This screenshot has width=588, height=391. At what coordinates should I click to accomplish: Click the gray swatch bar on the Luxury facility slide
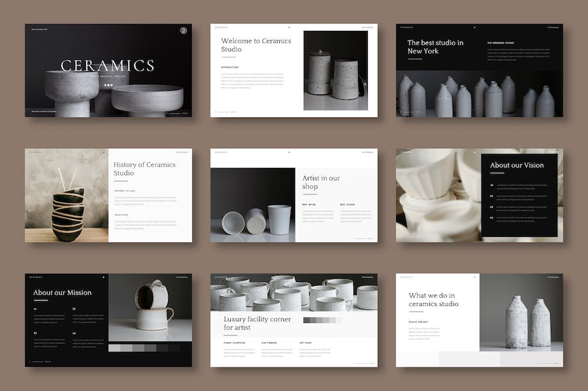coord(322,321)
